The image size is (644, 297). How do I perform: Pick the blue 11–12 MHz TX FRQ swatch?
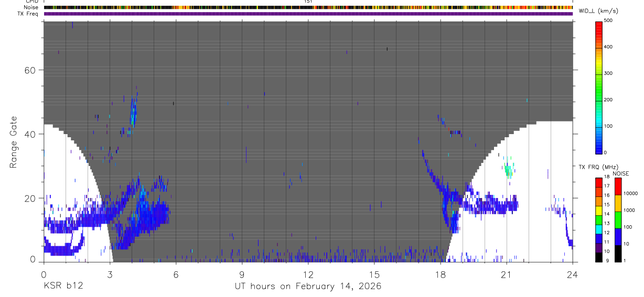click(598, 238)
